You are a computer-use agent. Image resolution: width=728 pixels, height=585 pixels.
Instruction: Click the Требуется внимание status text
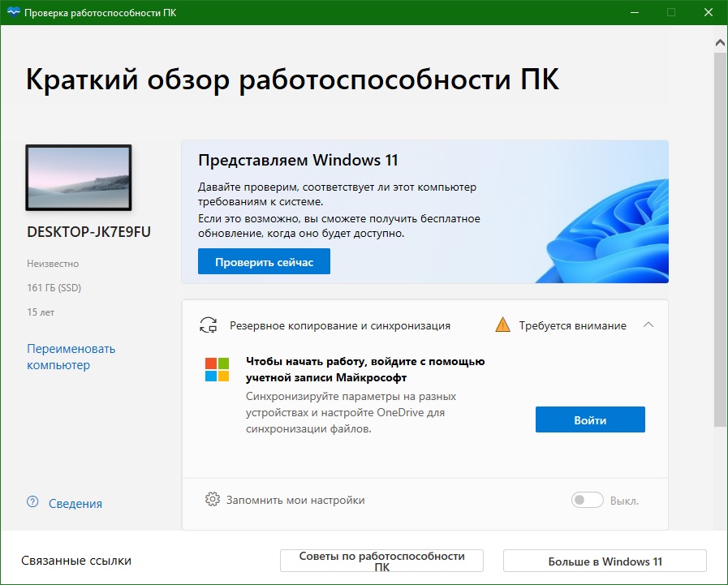(572, 325)
